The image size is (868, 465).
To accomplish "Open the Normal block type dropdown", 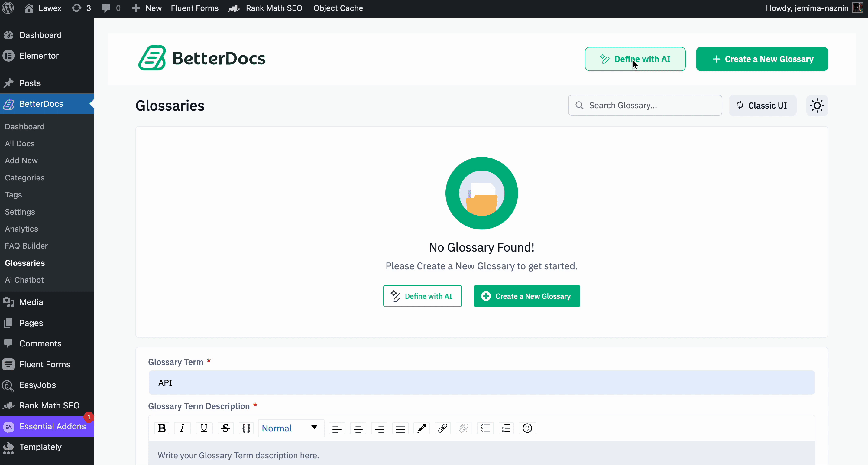I will pos(291,428).
